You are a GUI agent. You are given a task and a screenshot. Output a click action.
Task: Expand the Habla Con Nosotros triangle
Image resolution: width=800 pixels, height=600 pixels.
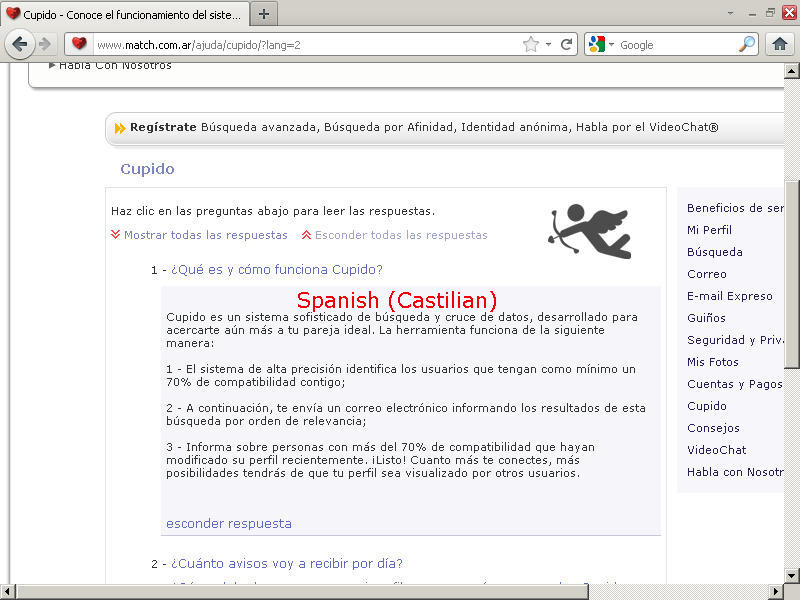pyautogui.click(x=52, y=65)
